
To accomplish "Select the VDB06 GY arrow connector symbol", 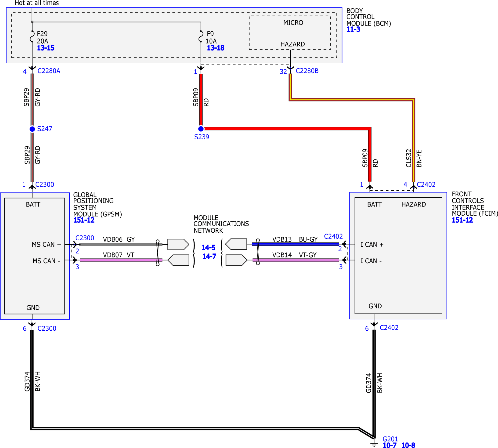I will point(178,244).
